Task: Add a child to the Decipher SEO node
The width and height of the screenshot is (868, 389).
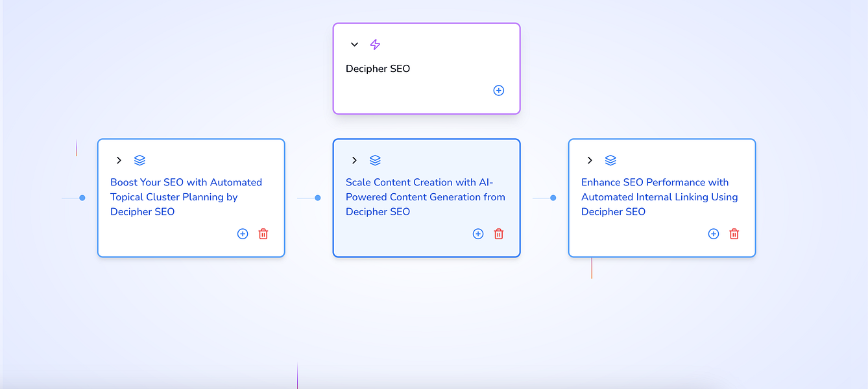Action: (498, 91)
